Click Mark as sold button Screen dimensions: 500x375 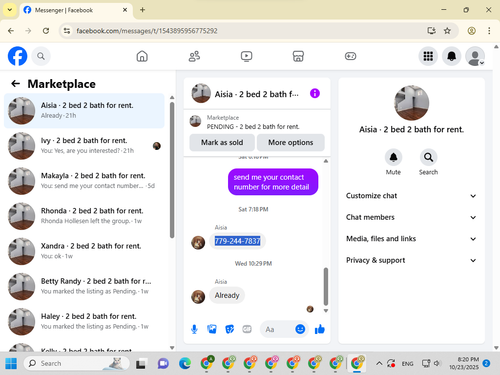point(222,142)
